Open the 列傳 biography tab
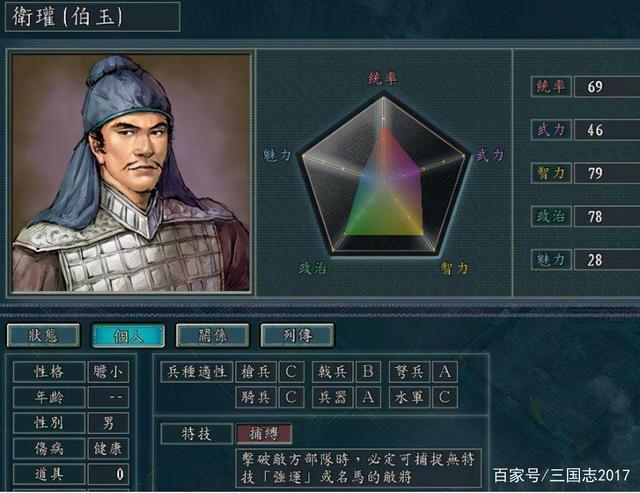This screenshot has width=640, height=493. pyautogui.click(x=297, y=335)
